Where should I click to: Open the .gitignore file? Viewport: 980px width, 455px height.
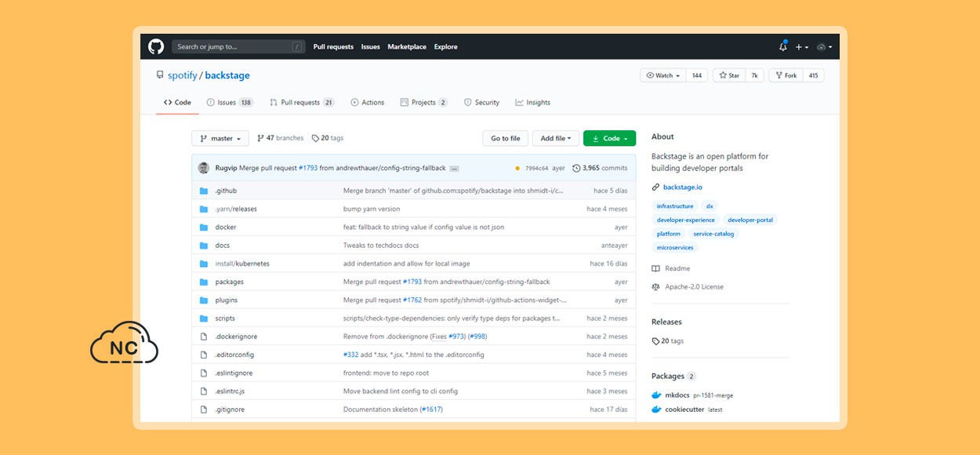230,409
